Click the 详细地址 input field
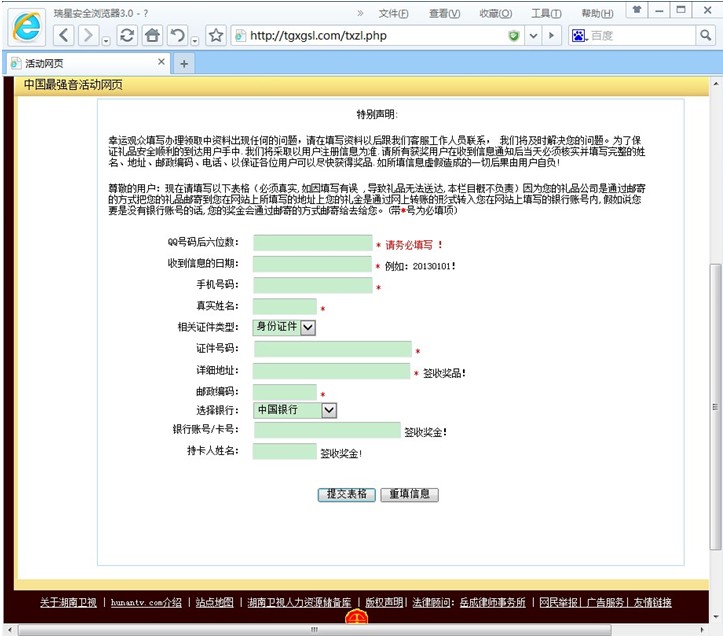 tap(331, 371)
